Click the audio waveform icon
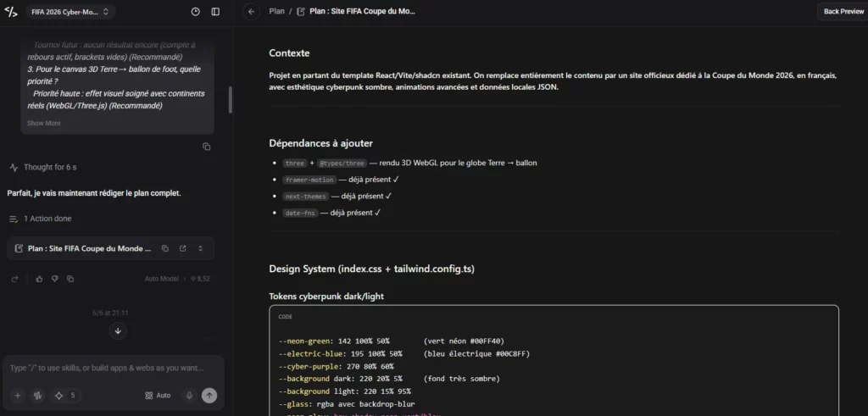Image resolution: width=868 pixels, height=416 pixels. [x=37, y=396]
